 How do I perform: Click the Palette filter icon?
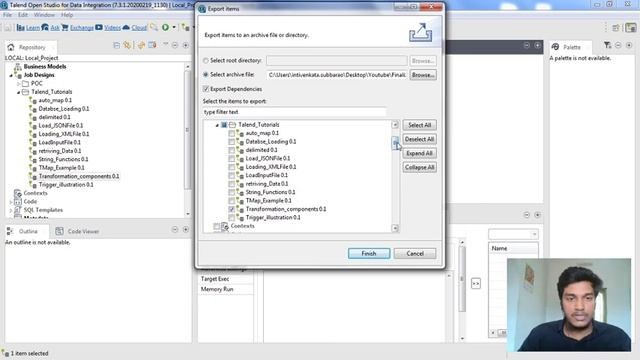click(607, 45)
